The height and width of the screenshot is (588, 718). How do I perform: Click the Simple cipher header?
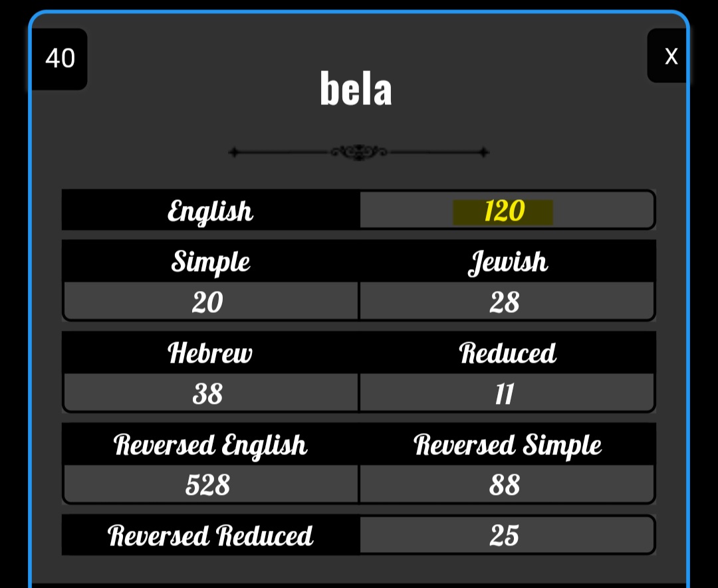click(210, 261)
